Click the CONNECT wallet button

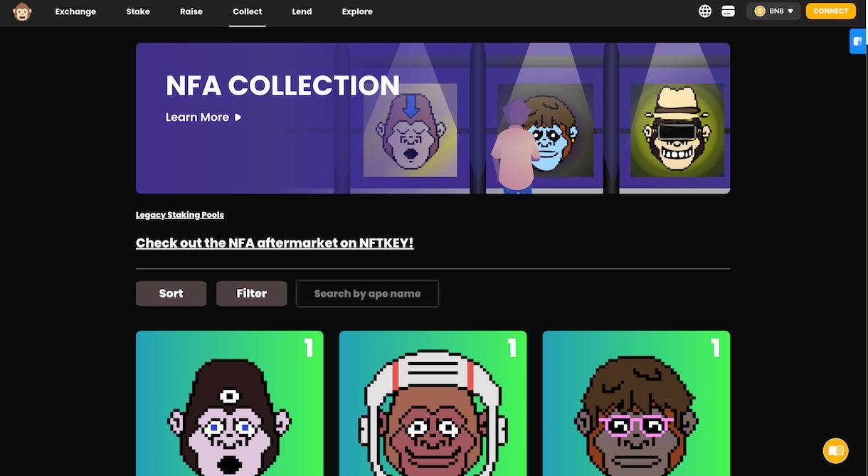pyautogui.click(x=831, y=11)
